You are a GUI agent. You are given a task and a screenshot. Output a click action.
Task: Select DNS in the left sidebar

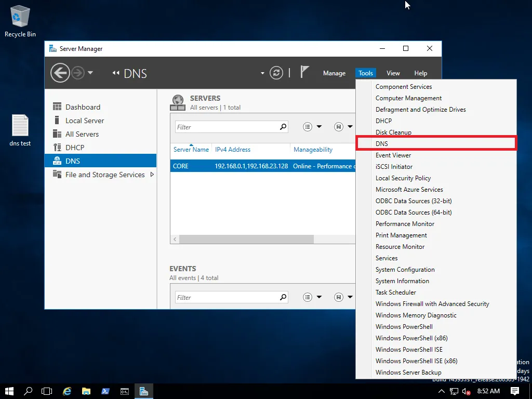tap(100, 161)
